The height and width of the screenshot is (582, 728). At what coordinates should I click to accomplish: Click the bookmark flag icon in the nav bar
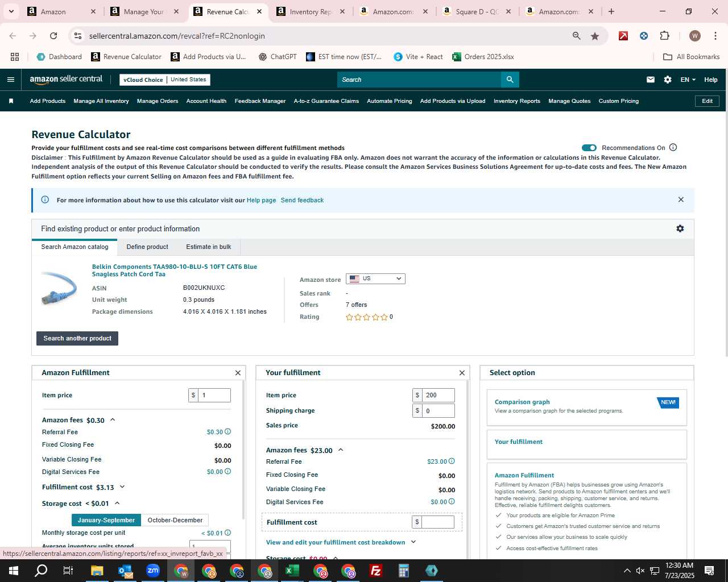coord(11,101)
